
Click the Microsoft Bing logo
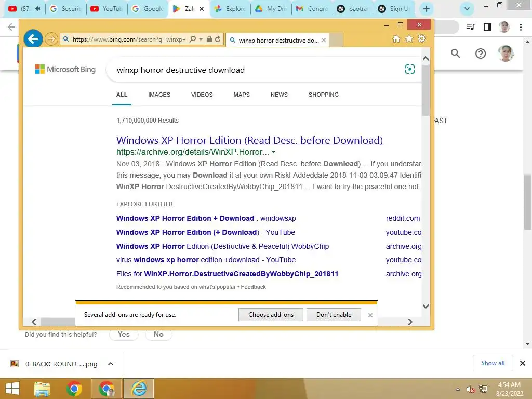point(65,69)
